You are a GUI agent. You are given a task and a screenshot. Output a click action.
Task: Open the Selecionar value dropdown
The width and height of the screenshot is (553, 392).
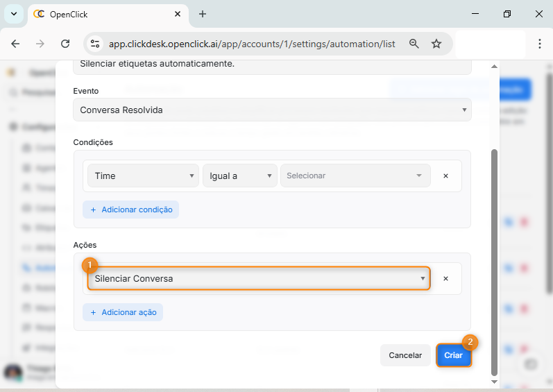pos(355,176)
